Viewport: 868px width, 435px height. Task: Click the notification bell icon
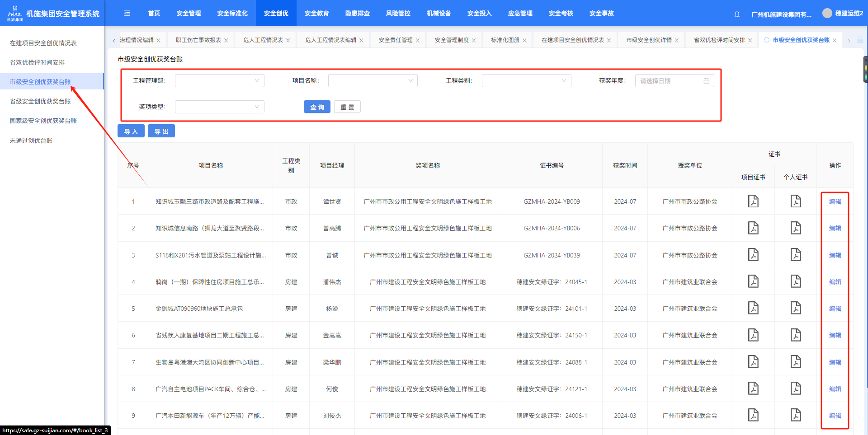pyautogui.click(x=737, y=14)
